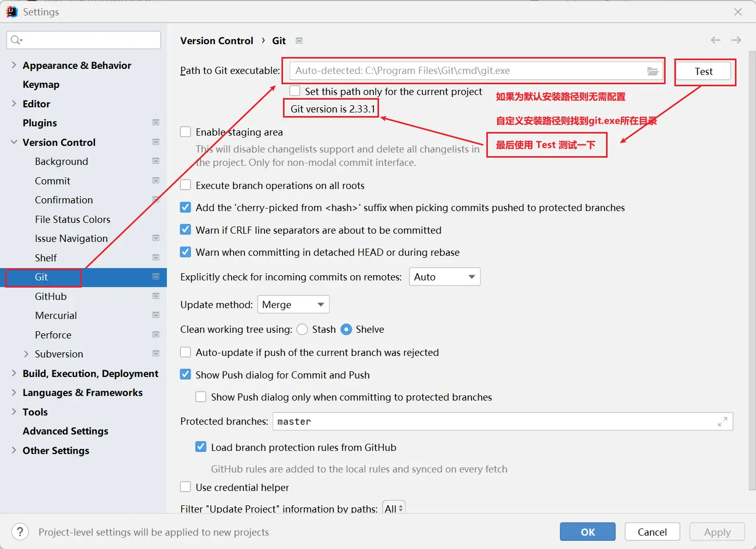This screenshot has width=756, height=549.
Task: Close the Settings dialog window
Action: click(738, 12)
